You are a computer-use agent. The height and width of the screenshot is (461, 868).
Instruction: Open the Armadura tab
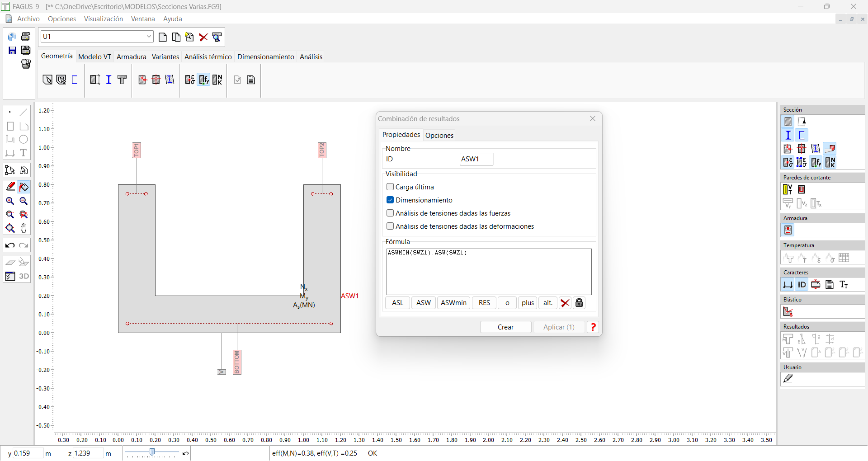coord(131,57)
